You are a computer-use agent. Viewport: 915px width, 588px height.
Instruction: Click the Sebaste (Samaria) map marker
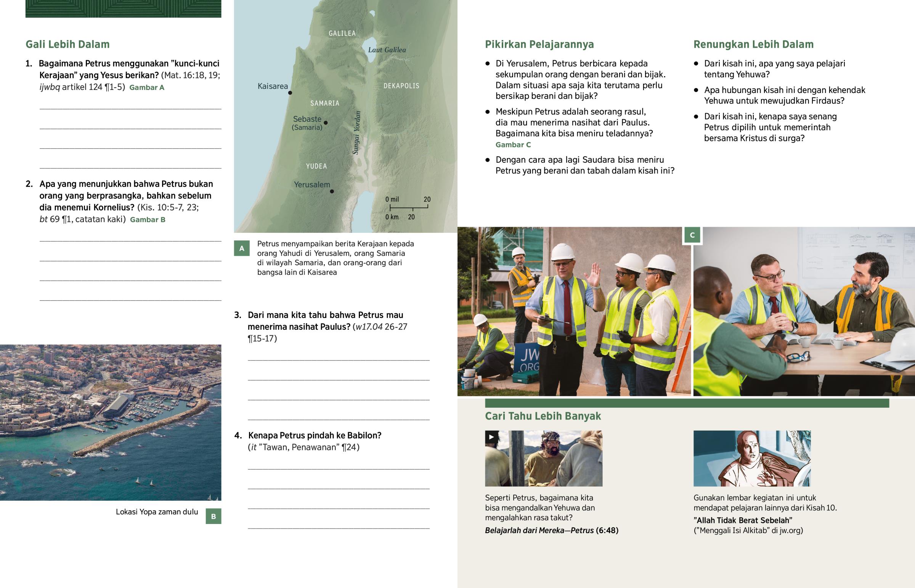pos(326,123)
